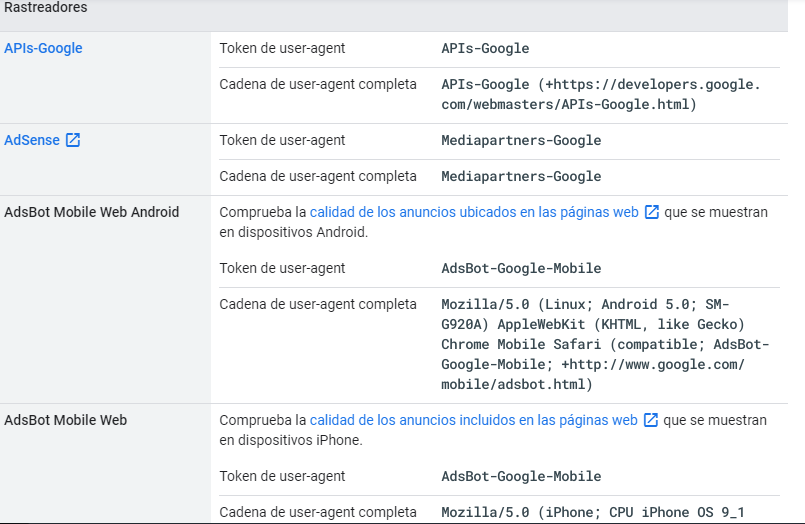Click the developers.google.com APIs-Google user-agent string
Screen dimensions: 805x524
pos(601,94)
